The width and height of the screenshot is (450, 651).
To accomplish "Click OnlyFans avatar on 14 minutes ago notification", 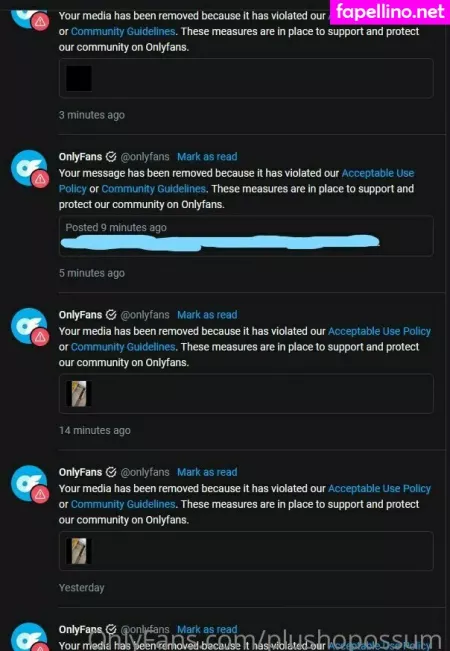I will coord(29,326).
